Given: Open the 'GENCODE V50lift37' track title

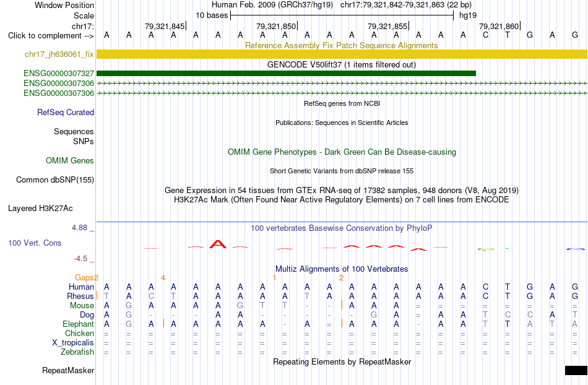Looking at the screenshot, I should (x=341, y=64).
